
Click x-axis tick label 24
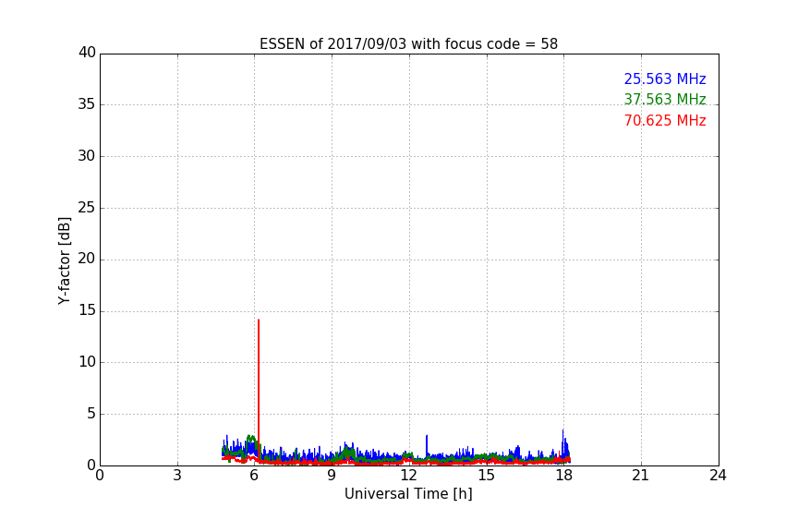(x=718, y=476)
